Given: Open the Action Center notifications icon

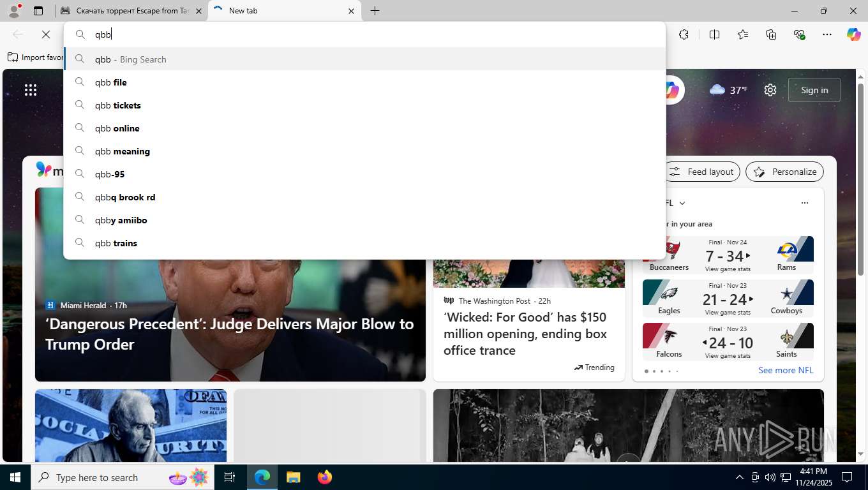Looking at the screenshot, I should click(x=847, y=477).
